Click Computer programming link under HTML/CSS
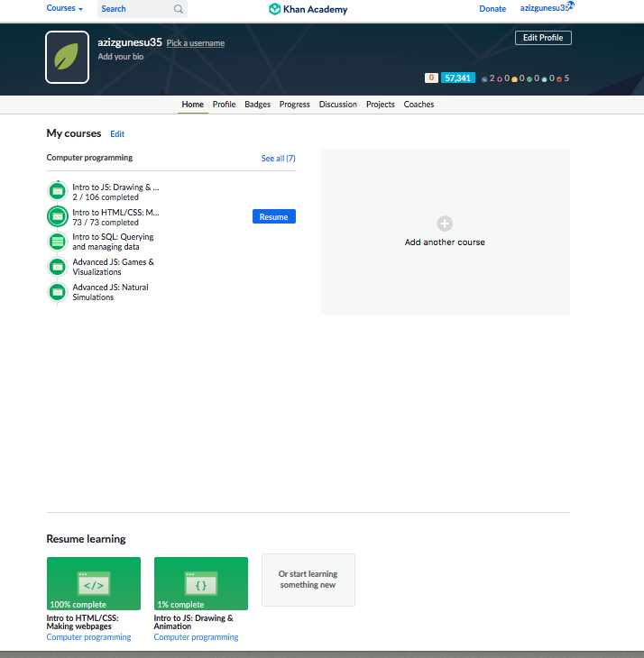644x658 pixels. (x=88, y=637)
